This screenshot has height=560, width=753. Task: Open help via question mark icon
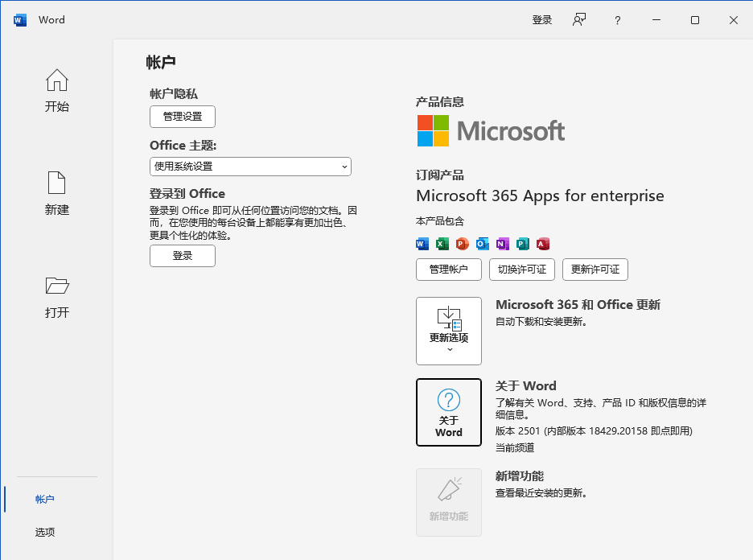coord(618,20)
